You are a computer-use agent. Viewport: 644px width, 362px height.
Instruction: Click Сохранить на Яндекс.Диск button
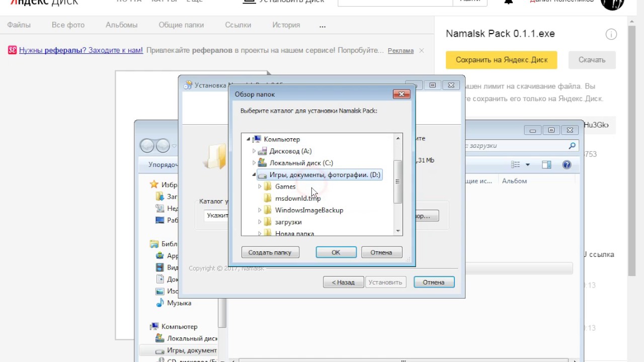502,60
